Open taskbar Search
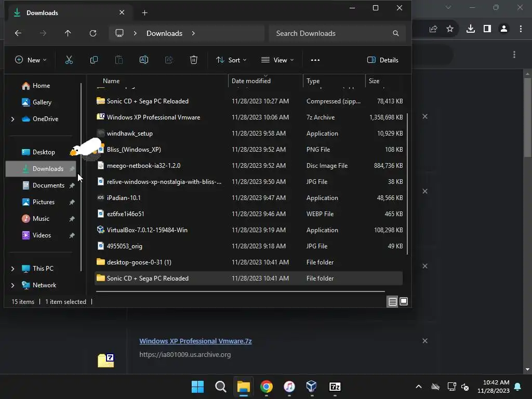This screenshot has width=532, height=399. click(x=220, y=387)
